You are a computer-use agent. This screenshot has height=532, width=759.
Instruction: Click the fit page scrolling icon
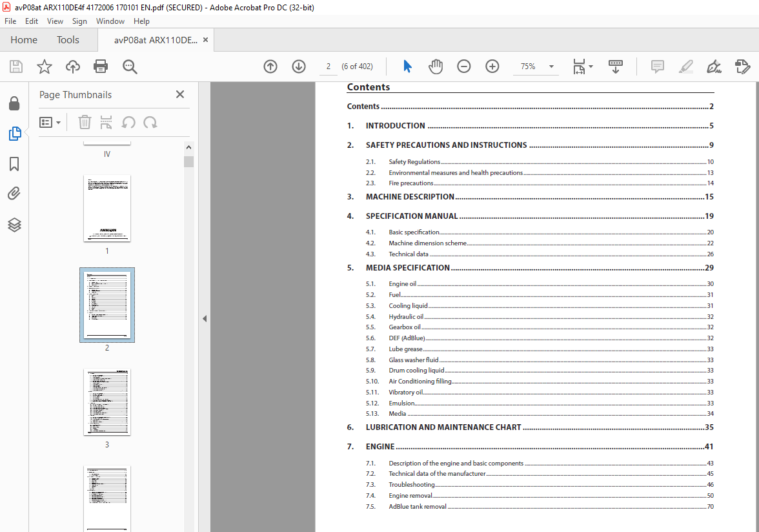[580, 66]
